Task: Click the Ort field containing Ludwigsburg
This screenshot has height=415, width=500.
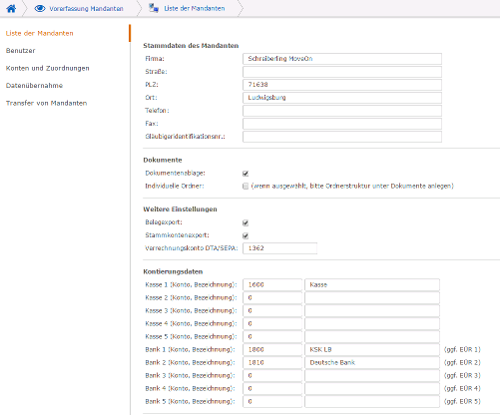Action: click(x=342, y=98)
